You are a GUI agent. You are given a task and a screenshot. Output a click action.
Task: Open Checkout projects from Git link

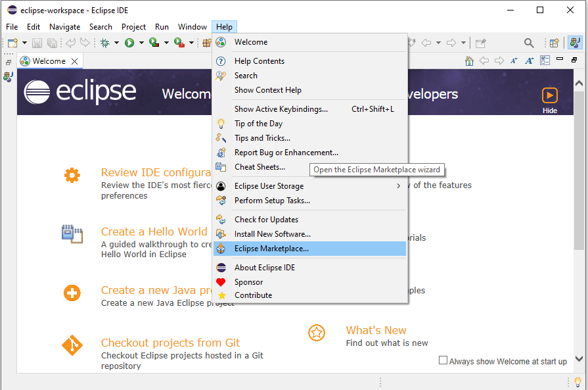click(170, 343)
